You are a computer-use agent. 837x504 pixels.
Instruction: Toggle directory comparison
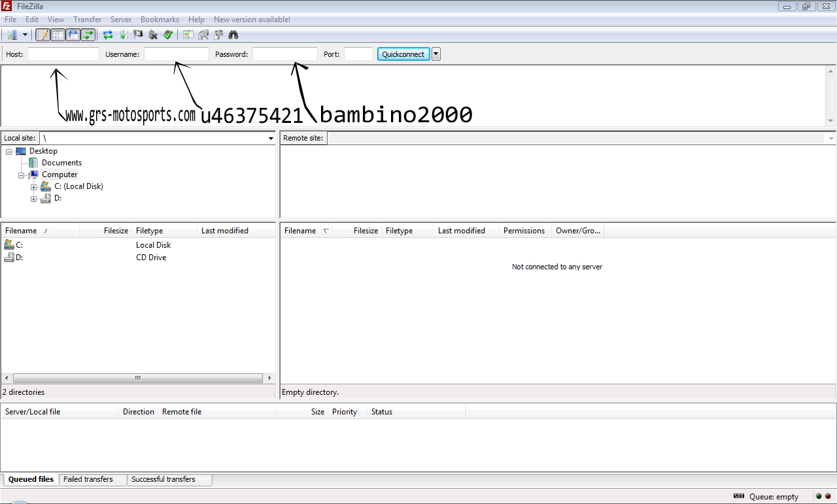(203, 35)
